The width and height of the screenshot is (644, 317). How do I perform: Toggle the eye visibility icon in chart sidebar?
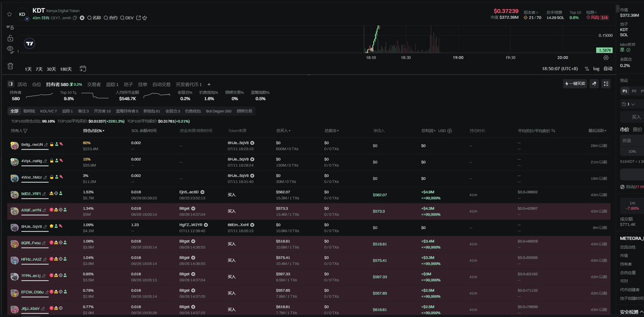10,49
